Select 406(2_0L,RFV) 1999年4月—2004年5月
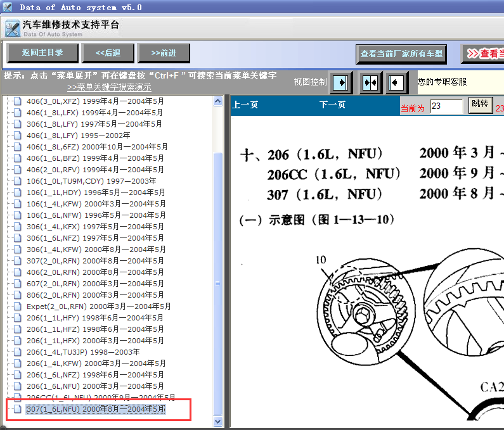The height and width of the screenshot is (430, 504). tap(95, 170)
